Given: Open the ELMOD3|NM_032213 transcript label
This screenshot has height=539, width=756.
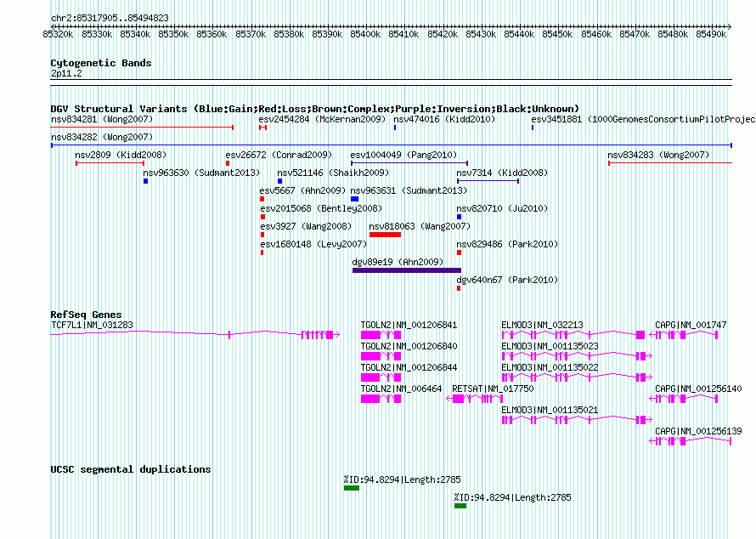Looking at the screenshot, I should (542, 326).
